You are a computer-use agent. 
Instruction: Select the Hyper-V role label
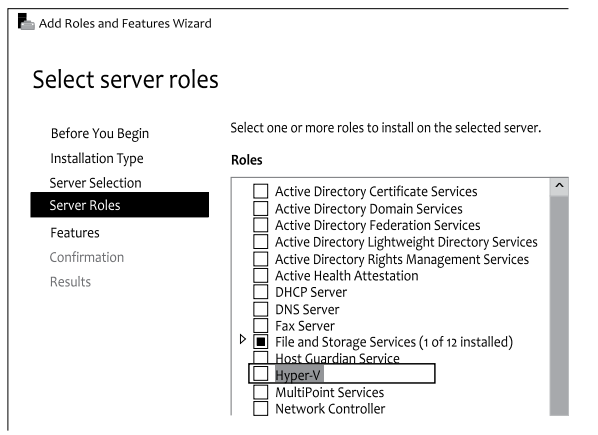[298, 375]
